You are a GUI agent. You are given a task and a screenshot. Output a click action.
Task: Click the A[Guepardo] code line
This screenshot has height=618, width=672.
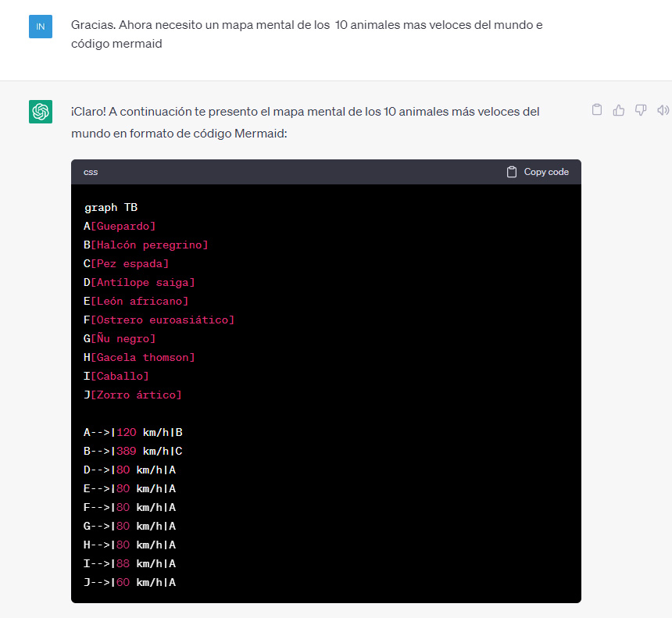120,226
